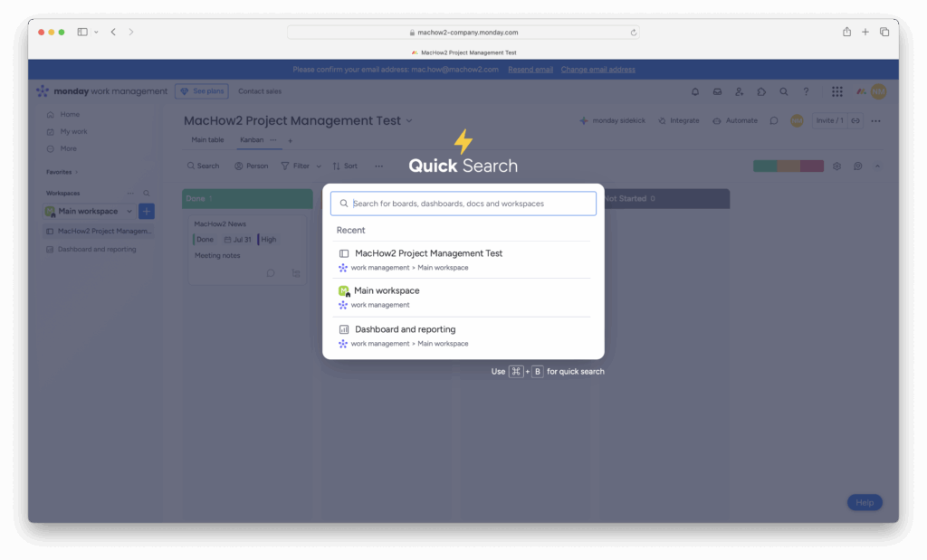Screen dimensions: 927x560
Task: Open Kanban settings gear icon
Action: click(836, 166)
